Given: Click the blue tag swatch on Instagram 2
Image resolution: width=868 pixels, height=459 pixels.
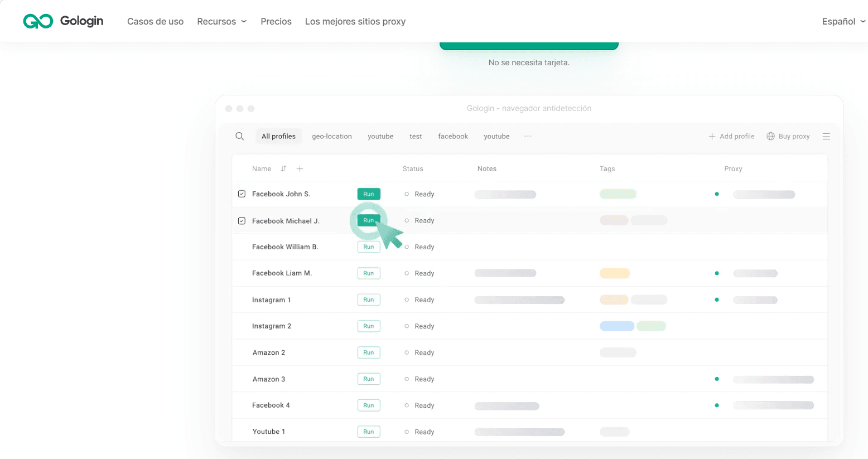Looking at the screenshot, I should tap(616, 326).
